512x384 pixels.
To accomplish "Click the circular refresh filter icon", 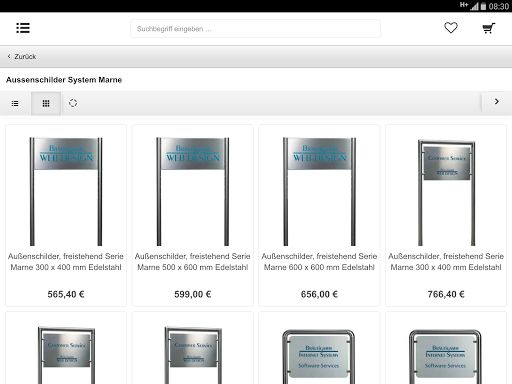I will (73, 103).
